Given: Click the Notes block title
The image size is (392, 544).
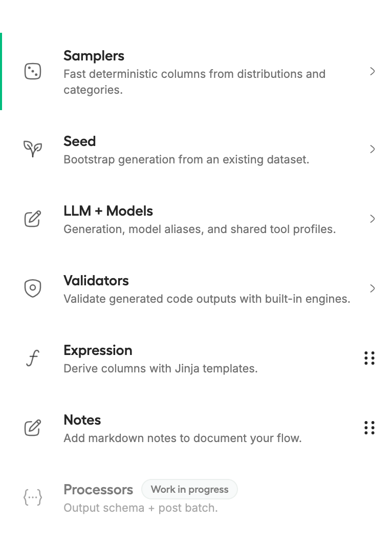Looking at the screenshot, I should point(82,420).
